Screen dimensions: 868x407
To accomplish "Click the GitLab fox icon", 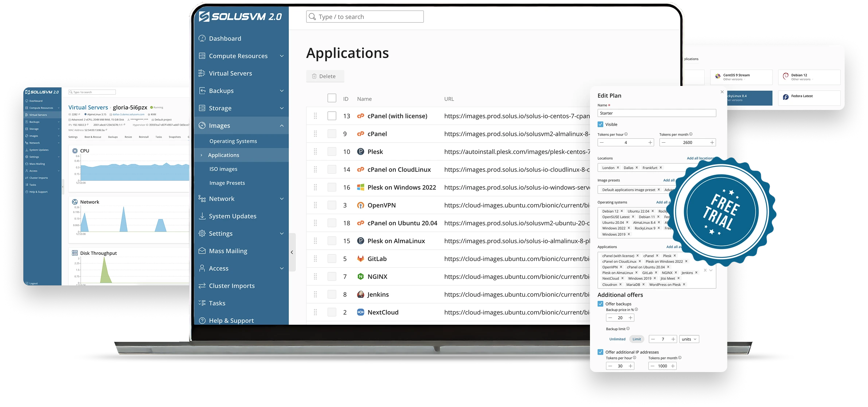I will click(x=360, y=258).
